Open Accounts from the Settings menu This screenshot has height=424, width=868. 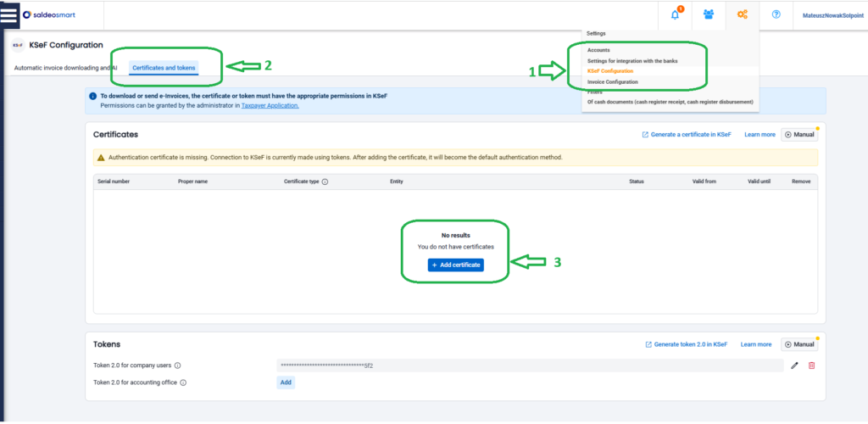598,50
